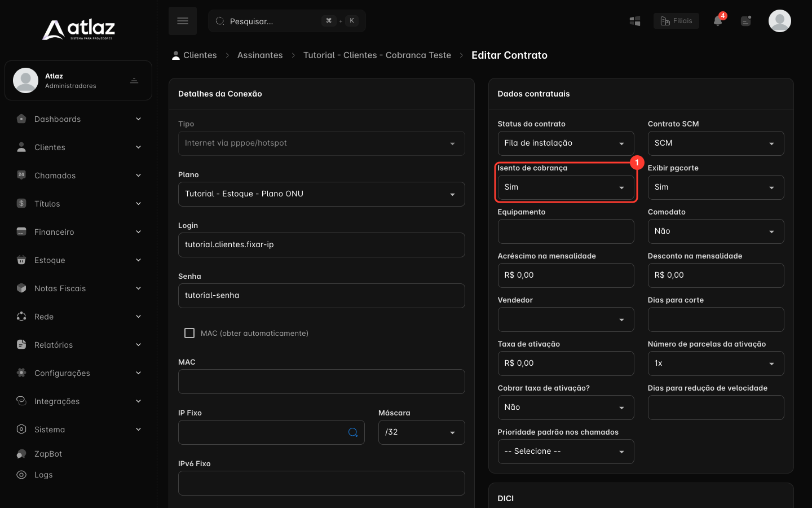
Task: Click the Rede network icon
Action: pos(21,316)
